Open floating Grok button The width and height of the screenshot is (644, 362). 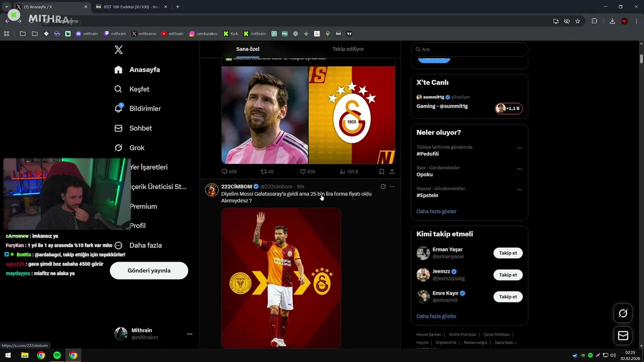pos(623,313)
